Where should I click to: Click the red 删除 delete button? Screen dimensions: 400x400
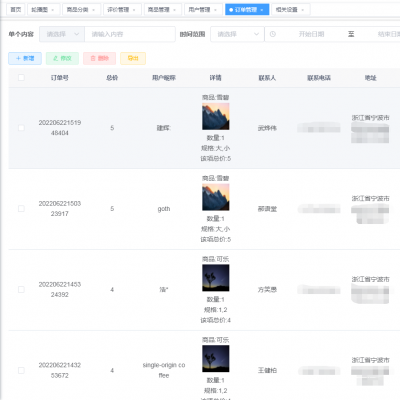pos(99,58)
